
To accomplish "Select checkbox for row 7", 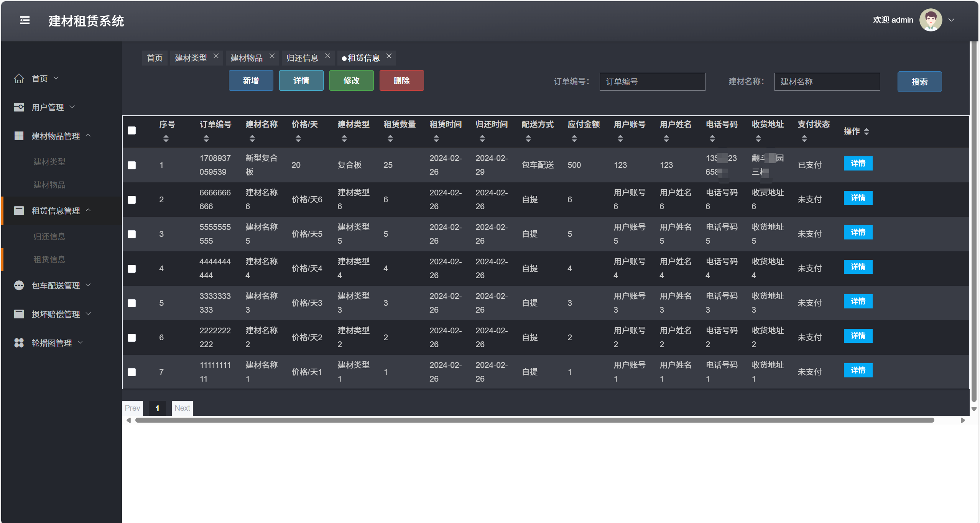I will [132, 372].
